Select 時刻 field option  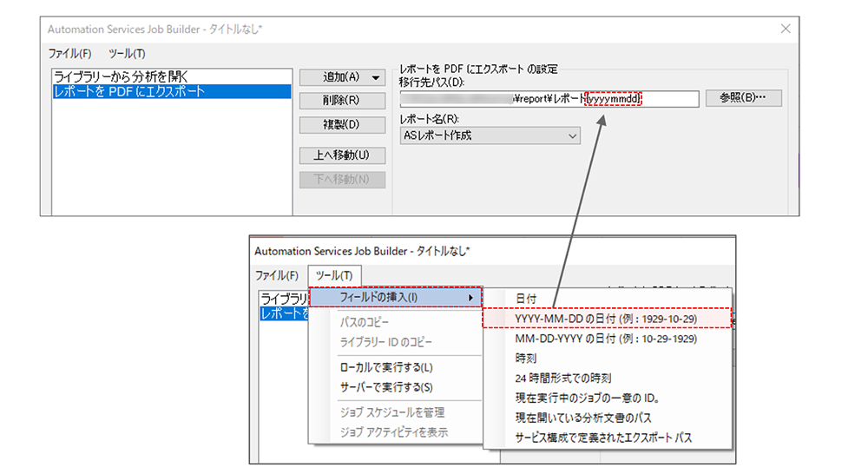608,359
